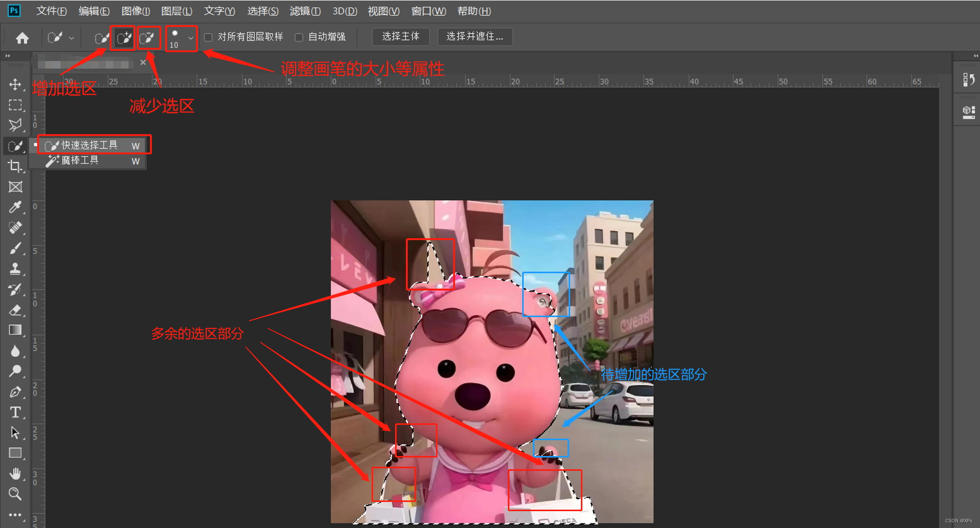Expand the left toolbar double-arrow
The image size is (980, 528).
(x=8, y=56)
